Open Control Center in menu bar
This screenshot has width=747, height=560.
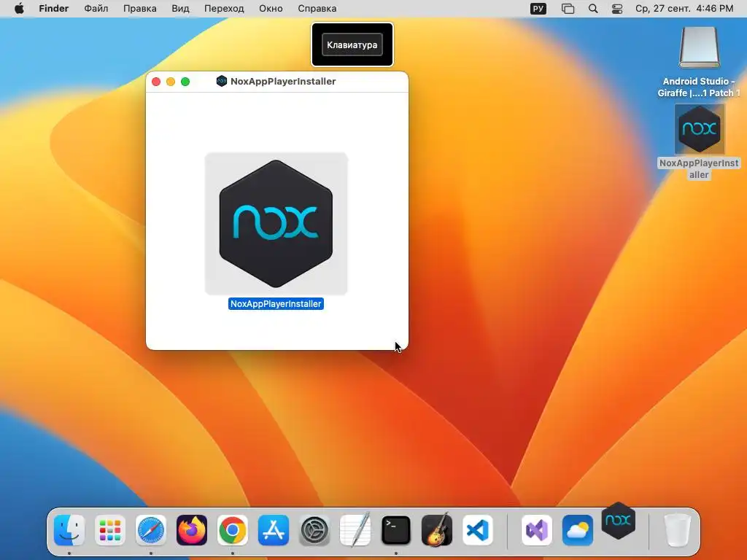tap(617, 9)
